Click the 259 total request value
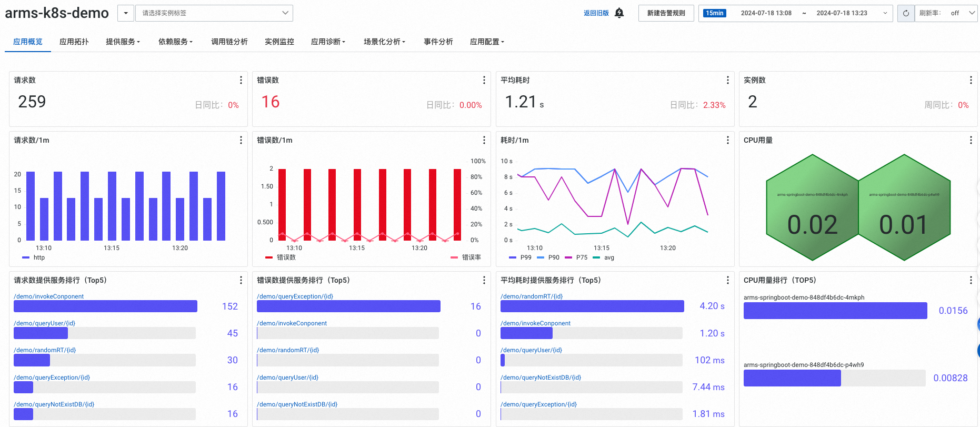 tap(32, 102)
